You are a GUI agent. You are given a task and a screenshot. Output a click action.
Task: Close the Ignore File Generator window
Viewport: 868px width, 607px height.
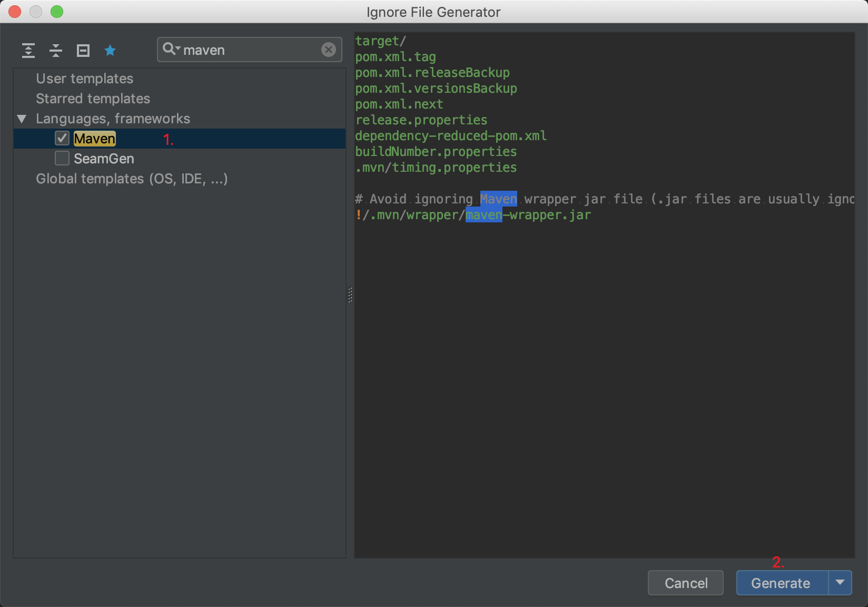(x=15, y=12)
